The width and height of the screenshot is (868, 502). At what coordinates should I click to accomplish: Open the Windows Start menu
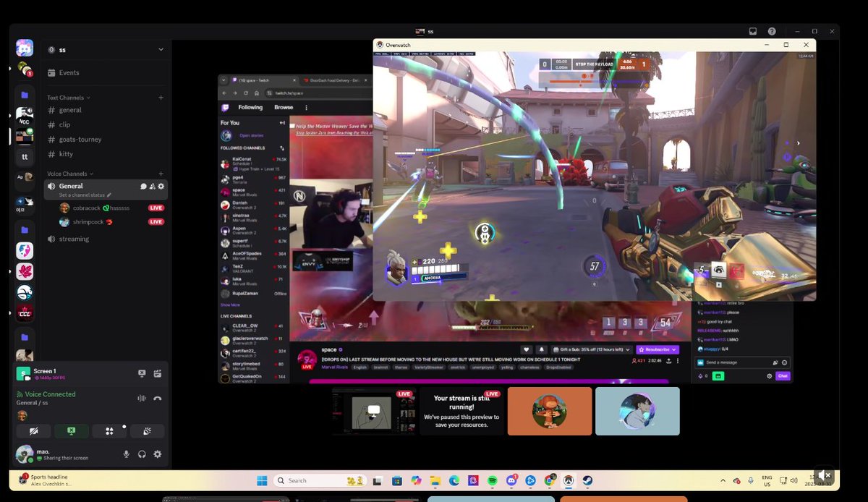tap(261, 480)
